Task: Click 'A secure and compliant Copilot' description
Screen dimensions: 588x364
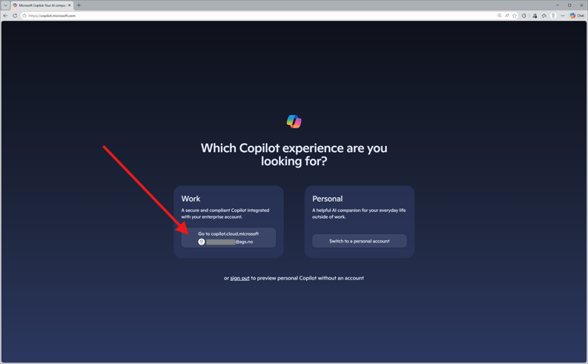Action: point(225,214)
